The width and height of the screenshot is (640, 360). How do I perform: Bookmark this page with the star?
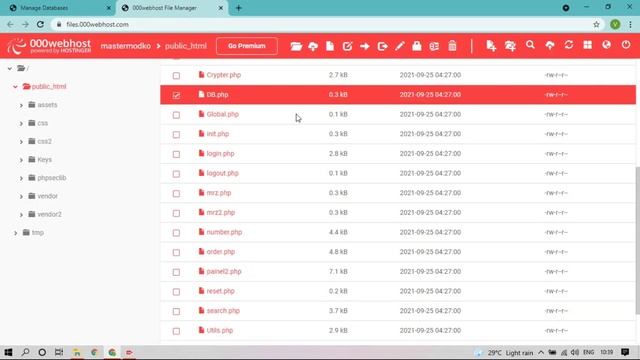[596, 24]
